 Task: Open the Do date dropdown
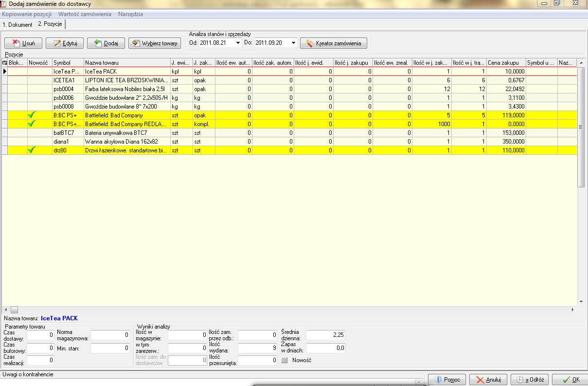click(x=293, y=43)
